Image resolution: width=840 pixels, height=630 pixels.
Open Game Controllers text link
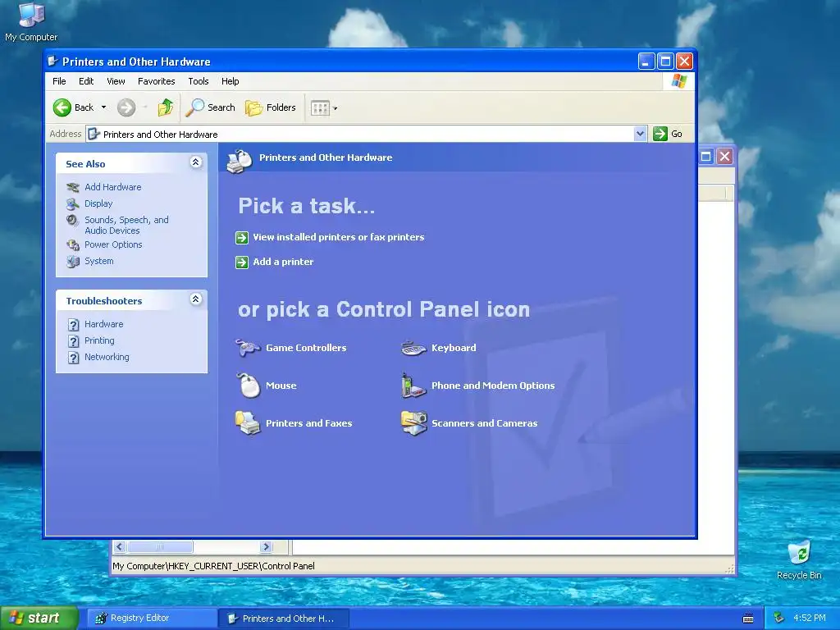click(307, 348)
